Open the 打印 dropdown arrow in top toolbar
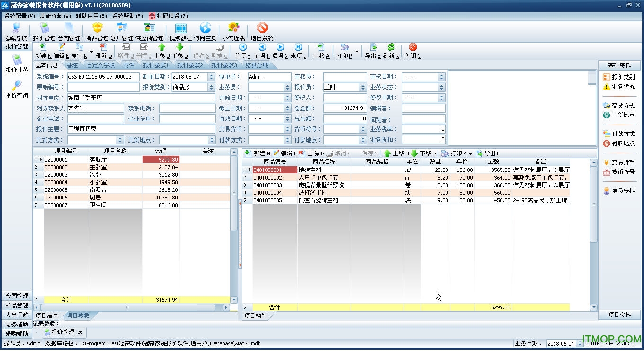Screen dimensions: 644x351 tap(357, 51)
